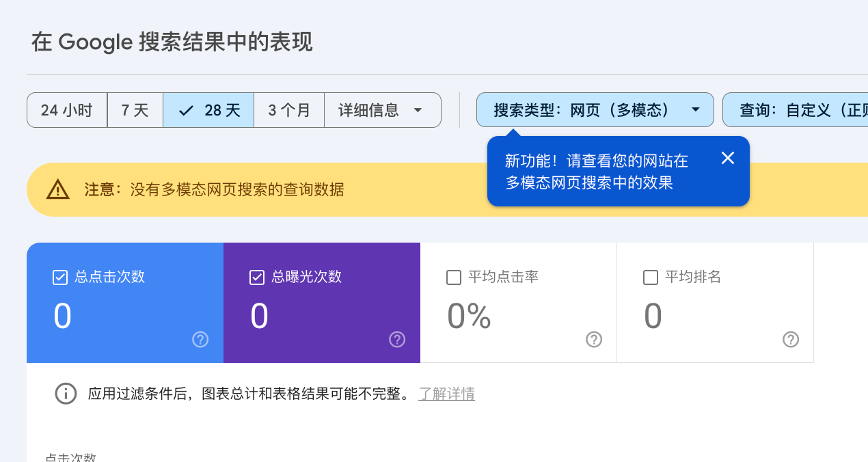
Task: Click the 应用过滤条件后 notice text
Action: pyautogui.click(x=251, y=394)
